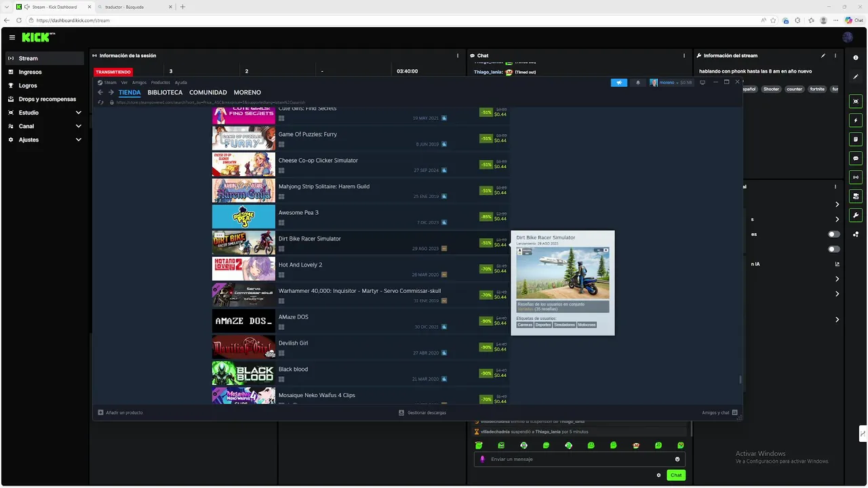Click the camera layout icon in right rail
The image size is (868, 488).
pyautogui.click(x=856, y=196)
